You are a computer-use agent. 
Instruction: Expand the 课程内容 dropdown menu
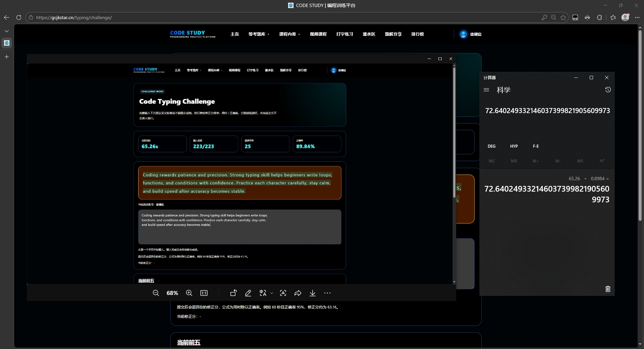coord(289,34)
